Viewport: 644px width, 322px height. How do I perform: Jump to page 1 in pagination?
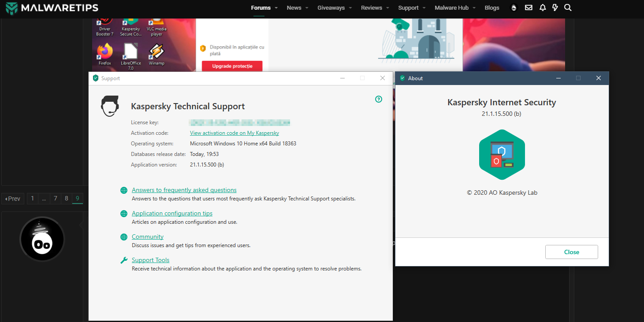(x=33, y=199)
